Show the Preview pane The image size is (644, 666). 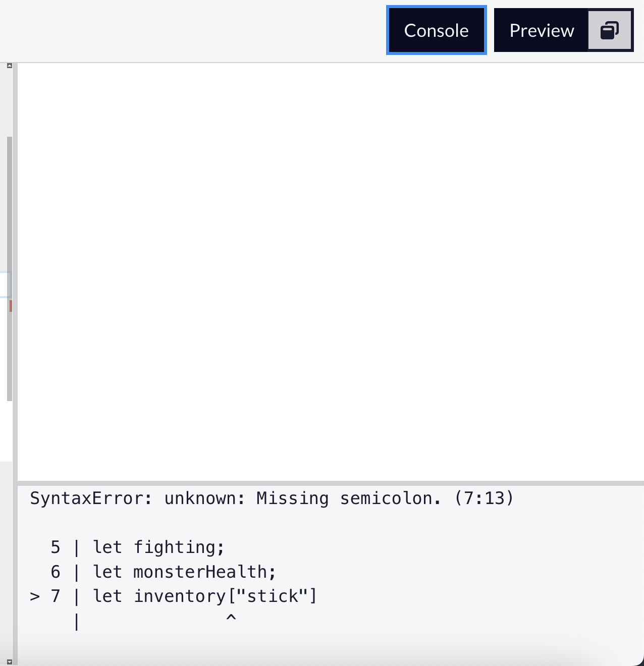tap(541, 30)
